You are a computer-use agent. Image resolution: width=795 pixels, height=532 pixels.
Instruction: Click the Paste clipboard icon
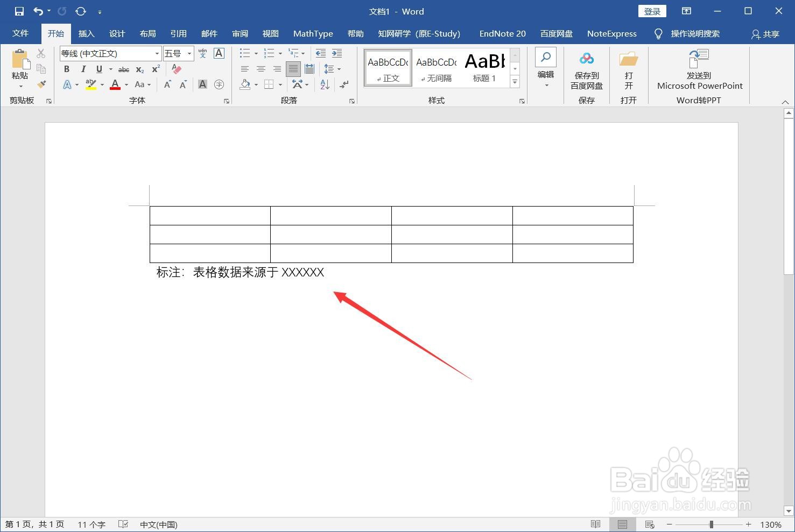[x=20, y=60]
